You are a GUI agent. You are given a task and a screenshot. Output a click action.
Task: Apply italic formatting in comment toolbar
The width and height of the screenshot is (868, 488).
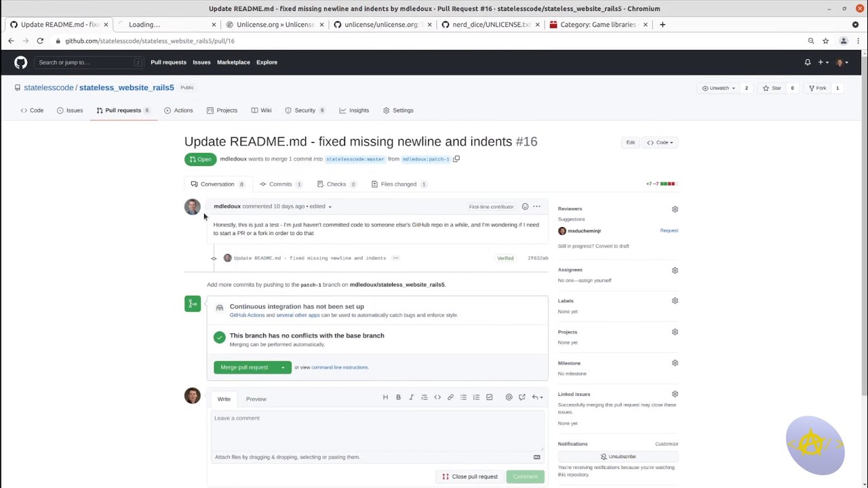coord(411,397)
